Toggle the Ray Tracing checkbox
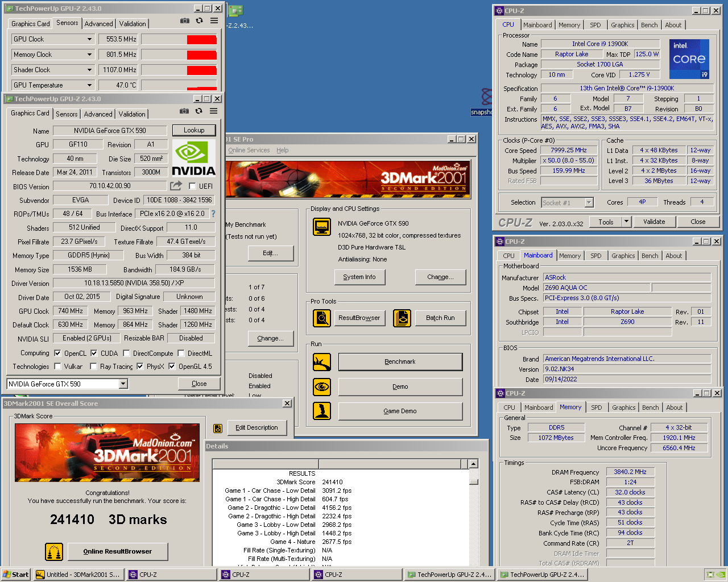The height and width of the screenshot is (582, 728). coord(94,367)
